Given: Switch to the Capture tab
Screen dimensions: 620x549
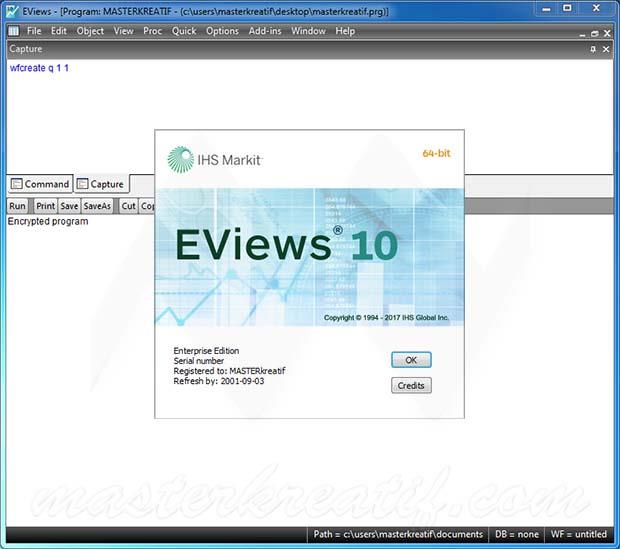Looking at the screenshot, I should (x=101, y=184).
